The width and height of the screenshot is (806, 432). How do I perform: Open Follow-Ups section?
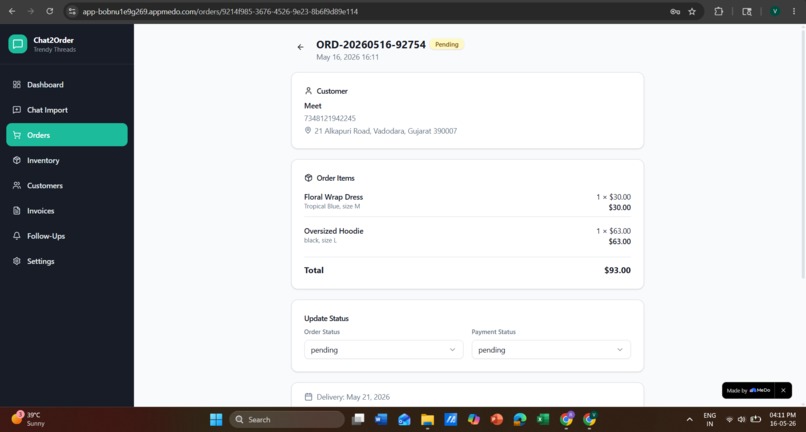pyautogui.click(x=67, y=236)
